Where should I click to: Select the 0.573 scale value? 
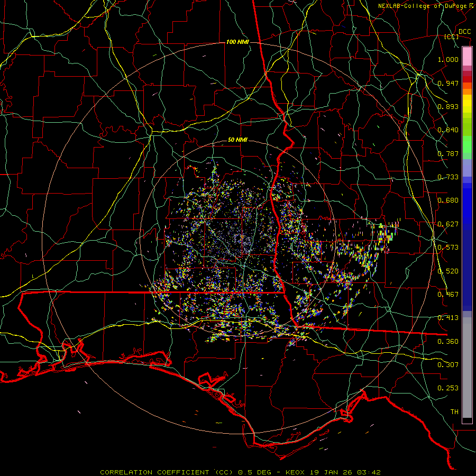448,248
